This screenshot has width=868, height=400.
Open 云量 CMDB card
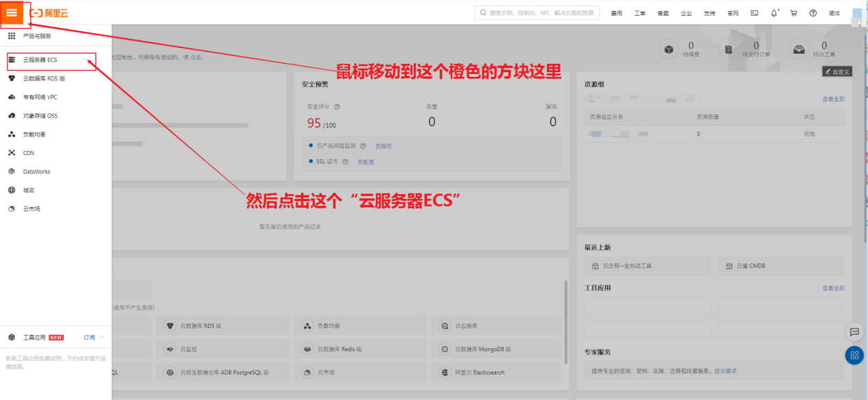coord(781,266)
